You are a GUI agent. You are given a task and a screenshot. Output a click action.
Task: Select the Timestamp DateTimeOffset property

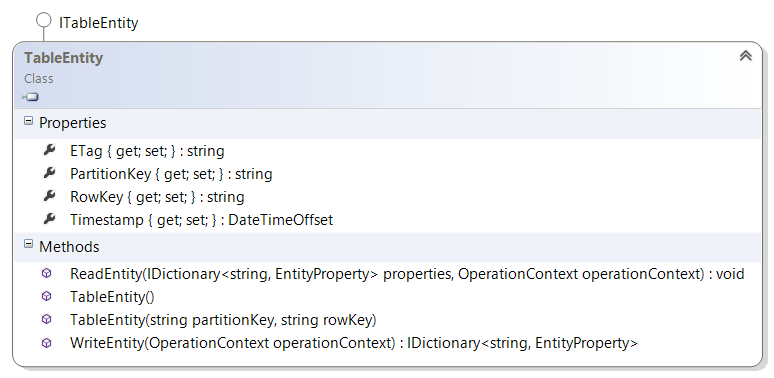click(201, 220)
